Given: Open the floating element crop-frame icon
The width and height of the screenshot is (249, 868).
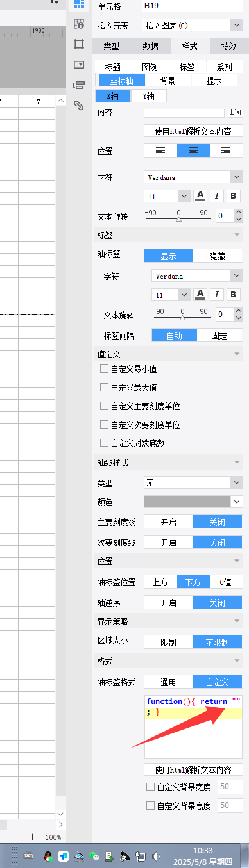Looking at the screenshot, I should pos(79,44).
